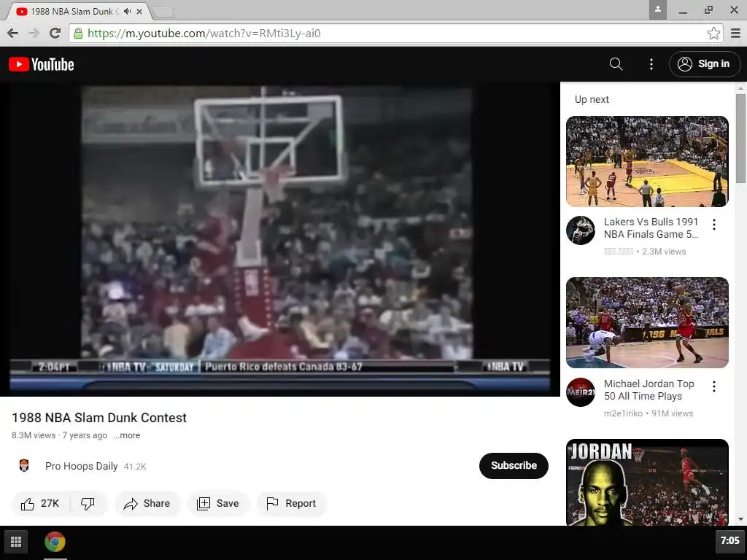This screenshot has height=560, width=747.
Task: Click the Up next heading
Action: [x=592, y=99]
